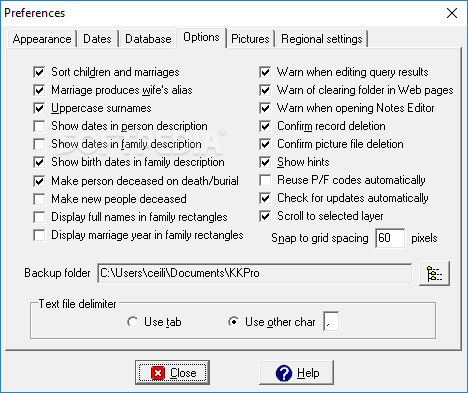
Task: Select the Options tab
Action: pyautogui.click(x=201, y=37)
